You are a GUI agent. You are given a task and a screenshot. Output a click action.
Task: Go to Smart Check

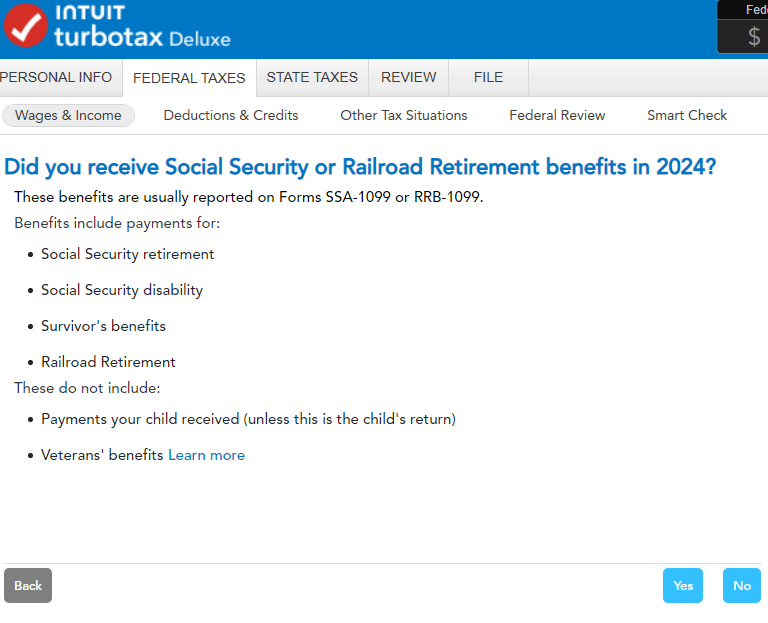tap(687, 115)
